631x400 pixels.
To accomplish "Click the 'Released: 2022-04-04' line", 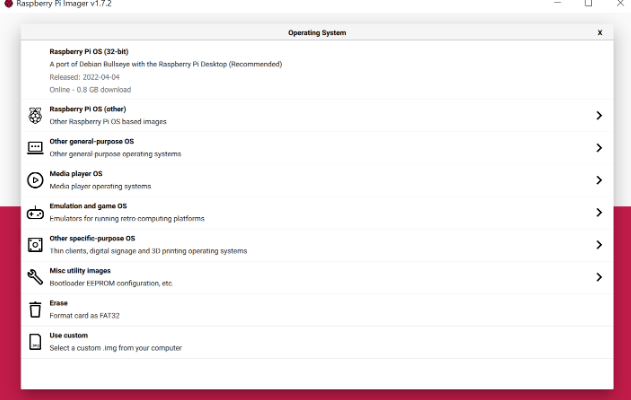I will pos(85,77).
